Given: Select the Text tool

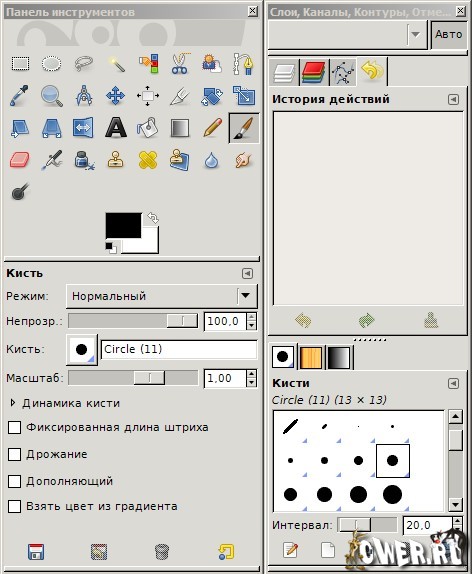Looking at the screenshot, I should [116, 128].
